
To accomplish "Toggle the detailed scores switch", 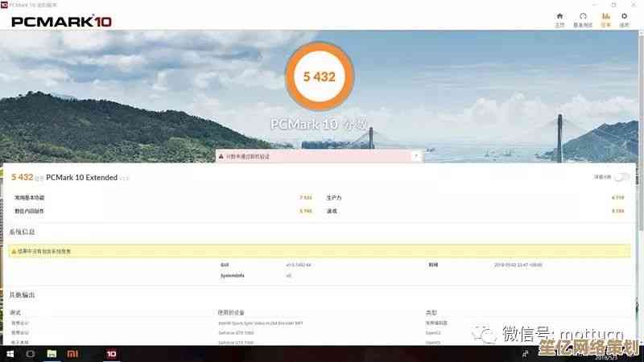I will coord(621,177).
